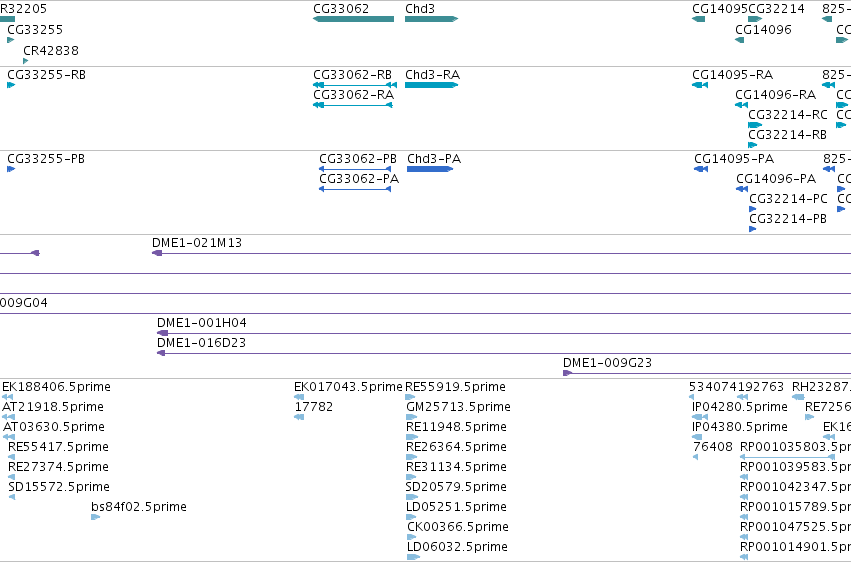Screen dimensions: 851x562
Task: Open protein CG14095-PA
Action: 701,169
